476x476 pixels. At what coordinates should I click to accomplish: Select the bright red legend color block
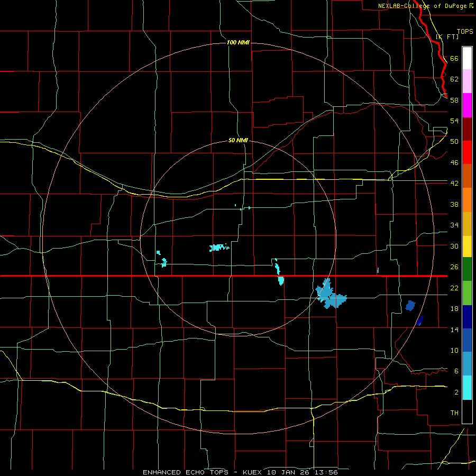click(x=467, y=152)
